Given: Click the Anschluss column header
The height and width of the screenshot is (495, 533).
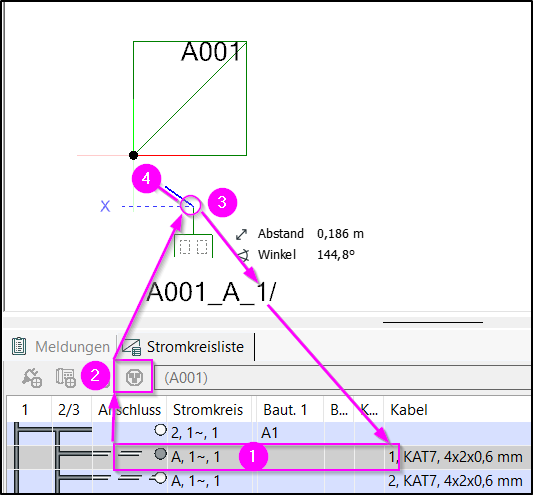Looking at the screenshot, I should click(x=130, y=410).
